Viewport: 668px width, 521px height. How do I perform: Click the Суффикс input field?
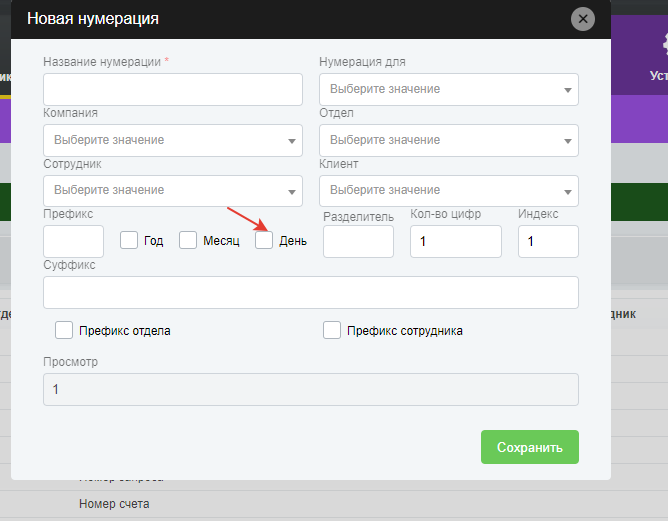pyautogui.click(x=311, y=292)
